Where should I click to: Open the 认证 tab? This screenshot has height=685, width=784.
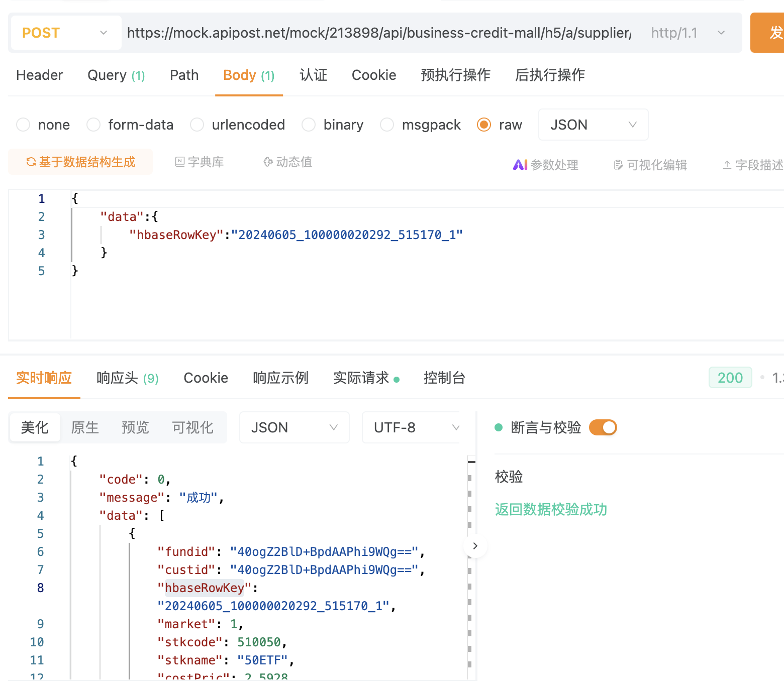click(313, 75)
